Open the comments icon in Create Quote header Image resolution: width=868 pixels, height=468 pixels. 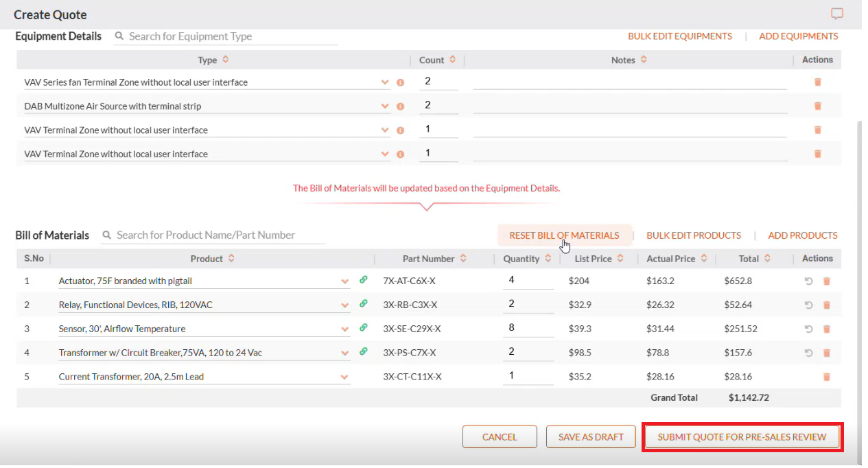(x=836, y=14)
